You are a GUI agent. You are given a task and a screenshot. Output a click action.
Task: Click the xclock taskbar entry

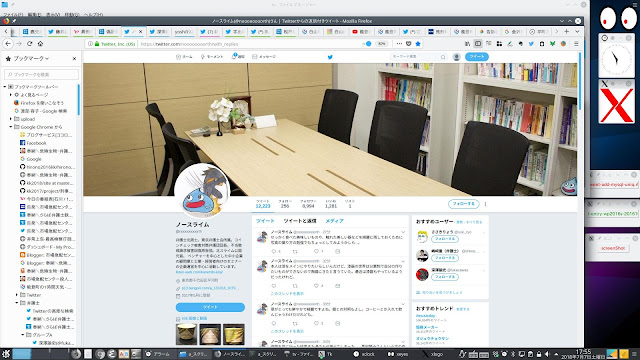[x=364, y=354]
